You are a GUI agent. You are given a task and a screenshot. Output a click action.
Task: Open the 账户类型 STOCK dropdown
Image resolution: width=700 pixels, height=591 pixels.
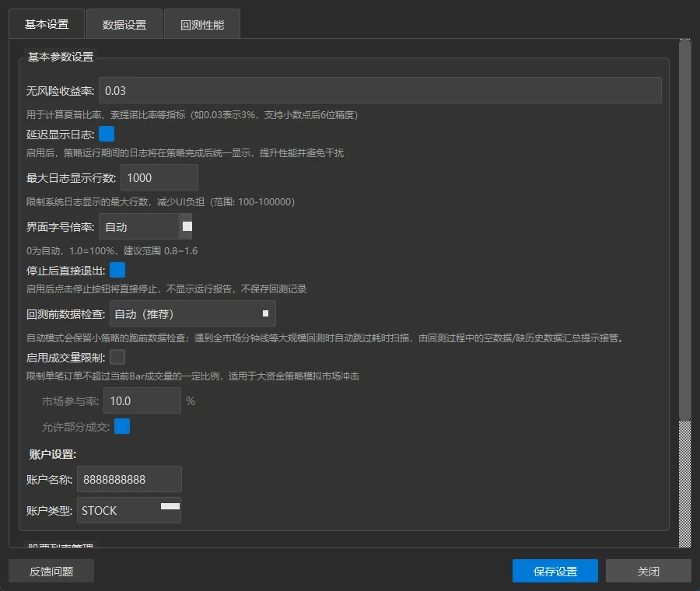129,510
